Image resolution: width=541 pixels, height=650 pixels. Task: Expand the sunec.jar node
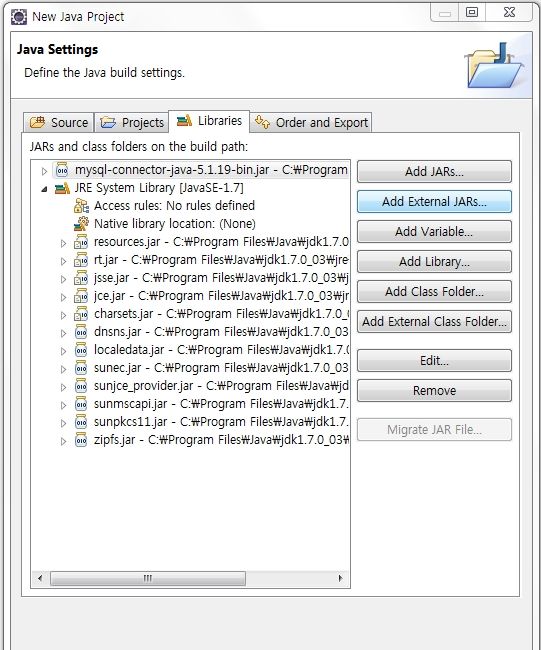click(63, 369)
